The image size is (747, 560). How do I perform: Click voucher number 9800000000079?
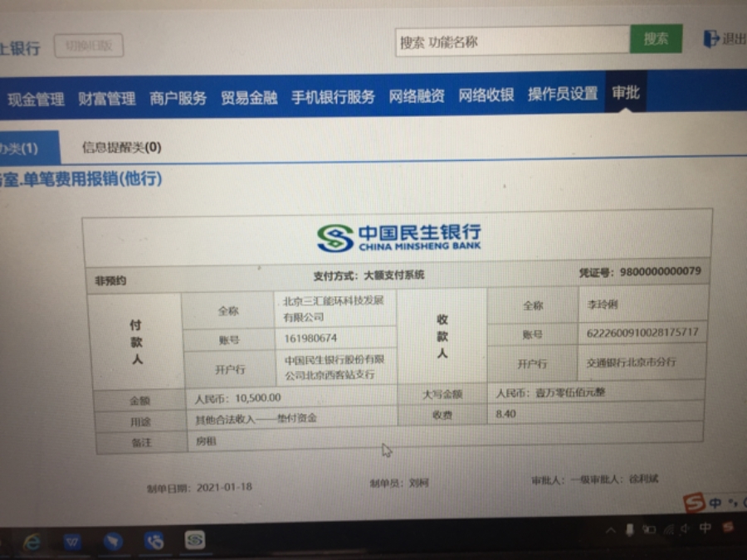click(660, 271)
